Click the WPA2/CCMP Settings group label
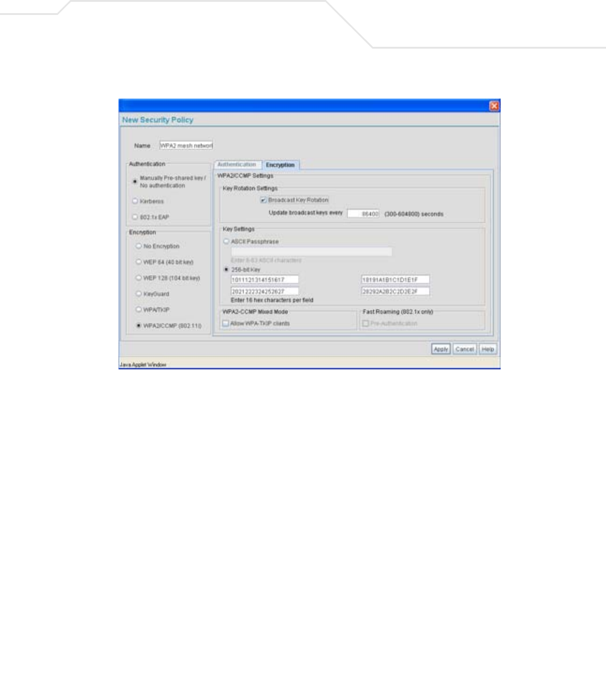This screenshot has width=606, height=700. (x=245, y=176)
